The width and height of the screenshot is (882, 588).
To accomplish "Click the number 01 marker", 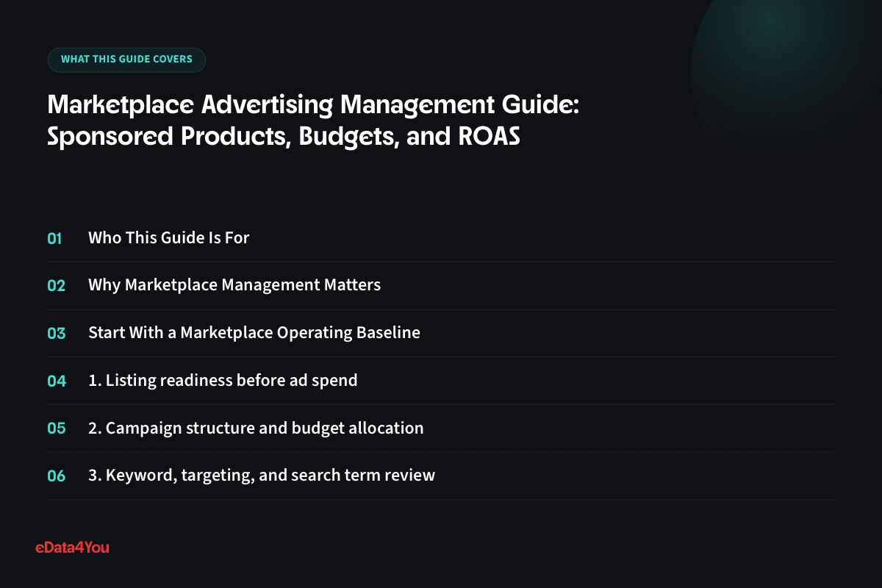I will [55, 238].
